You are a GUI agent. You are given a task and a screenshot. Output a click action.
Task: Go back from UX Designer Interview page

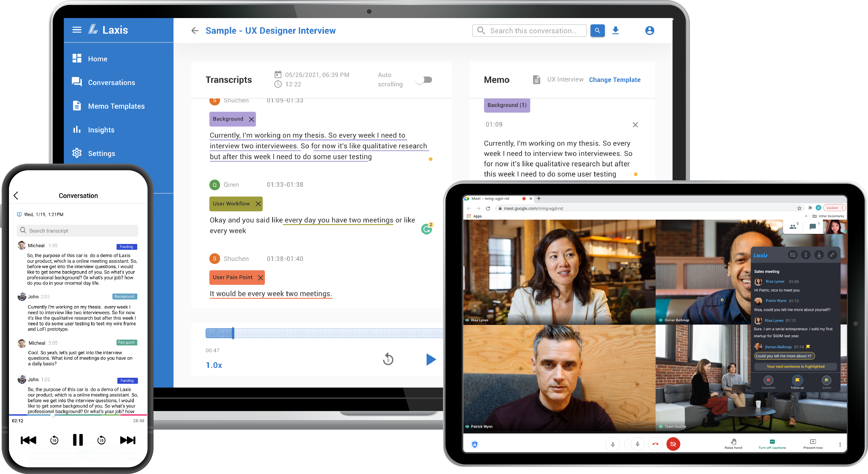pos(195,31)
